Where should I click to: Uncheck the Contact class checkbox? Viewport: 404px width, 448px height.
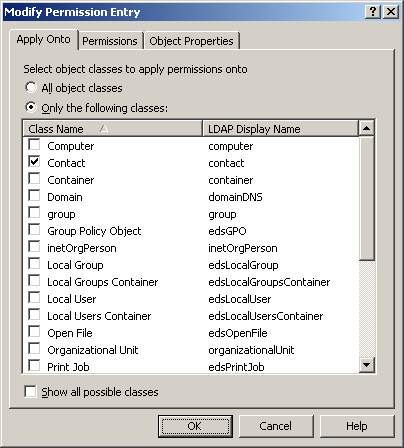pos(34,162)
